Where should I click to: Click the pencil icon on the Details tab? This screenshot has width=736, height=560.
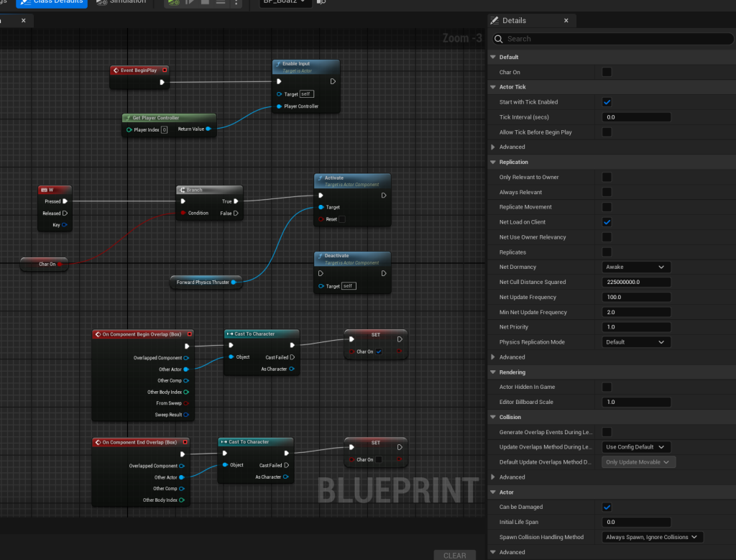(495, 21)
